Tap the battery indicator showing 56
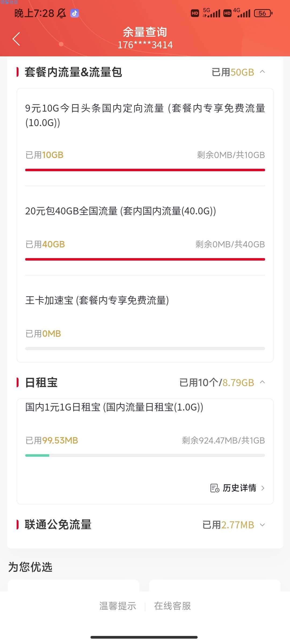290x644 pixels. (263, 13)
